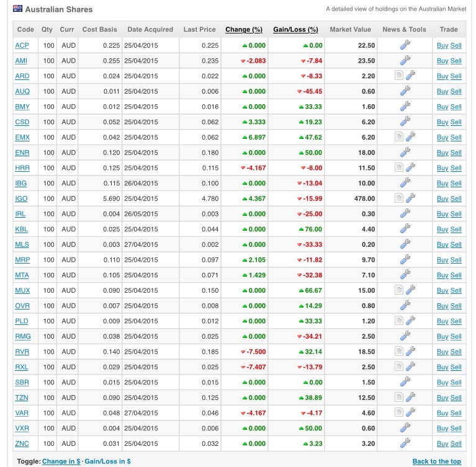Image resolution: width=476 pixels, height=467 pixels.
Task: Open the EMX stock code link
Action: tap(22, 138)
